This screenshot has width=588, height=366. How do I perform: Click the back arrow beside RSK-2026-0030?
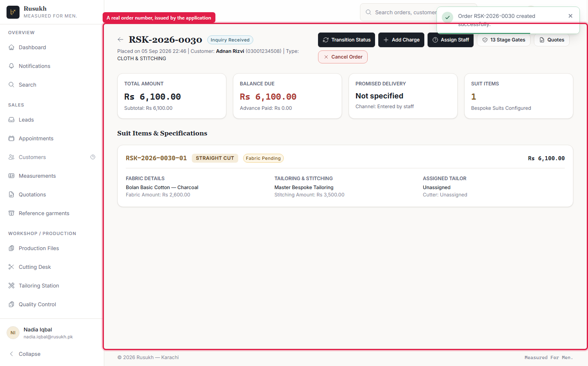[x=120, y=39]
